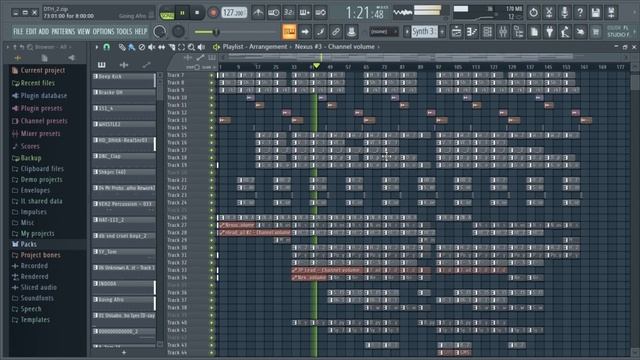Open the PATTERNS menu
Image resolution: width=640 pixels, height=360 pixels.
coord(63,31)
